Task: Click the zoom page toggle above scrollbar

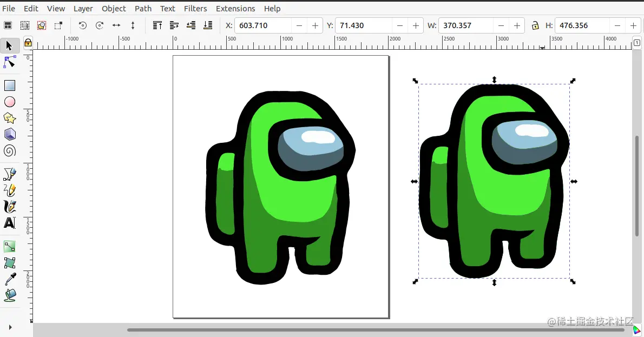Action: click(x=636, y=43)
